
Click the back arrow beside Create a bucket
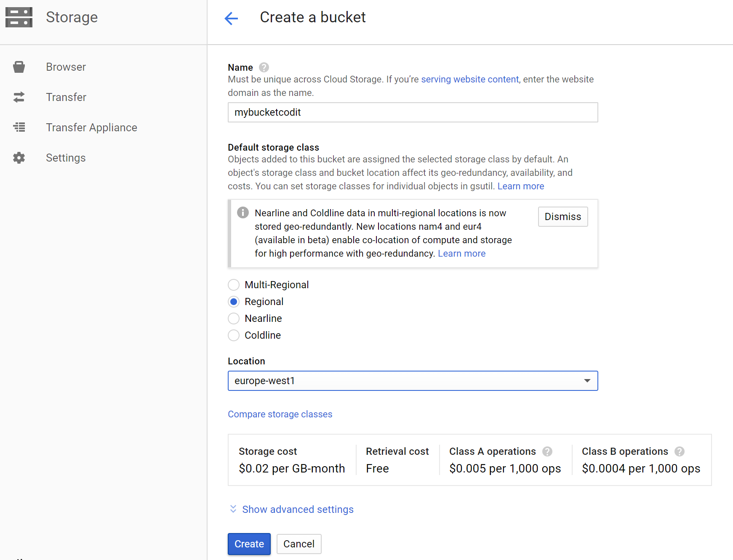(231, 18)
